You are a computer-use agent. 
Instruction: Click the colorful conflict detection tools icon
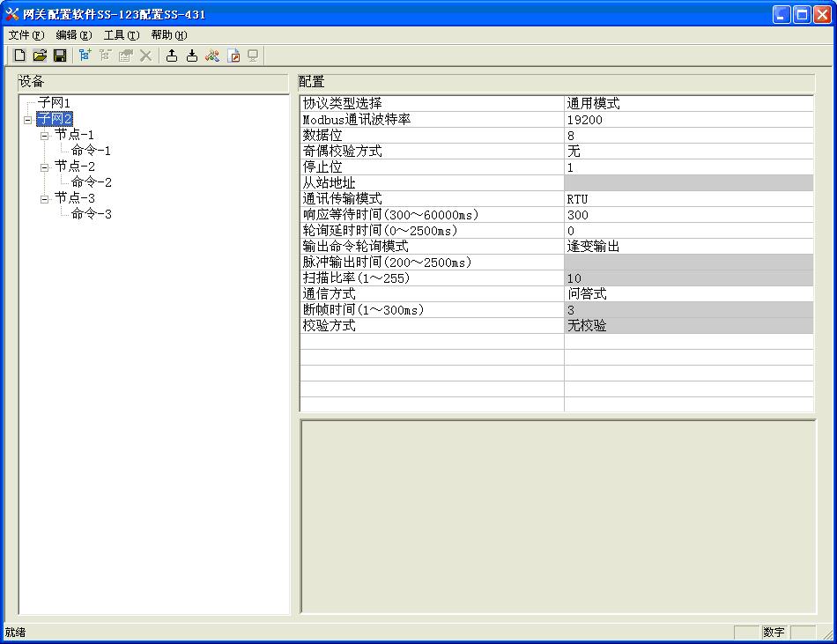[x=212, y=56]
